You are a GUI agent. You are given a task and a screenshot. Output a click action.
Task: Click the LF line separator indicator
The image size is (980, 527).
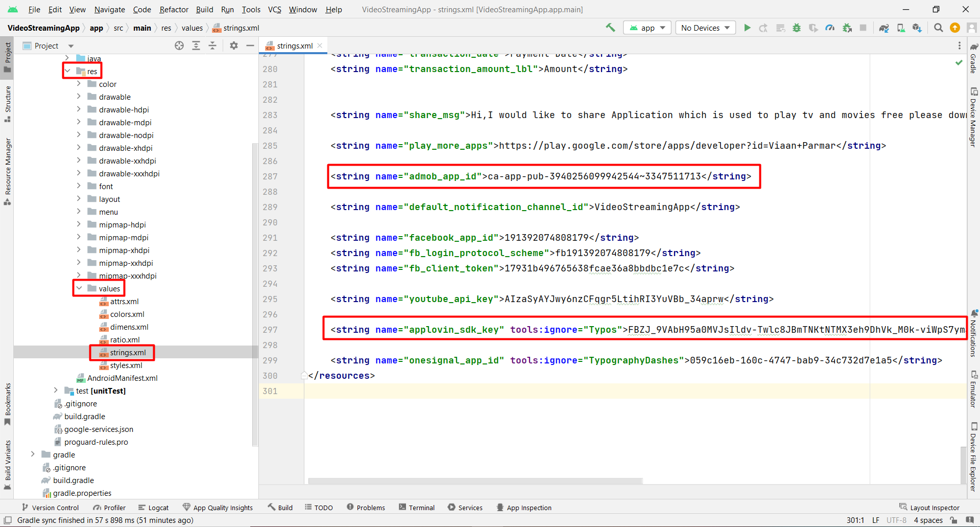[x=875, y=520]
